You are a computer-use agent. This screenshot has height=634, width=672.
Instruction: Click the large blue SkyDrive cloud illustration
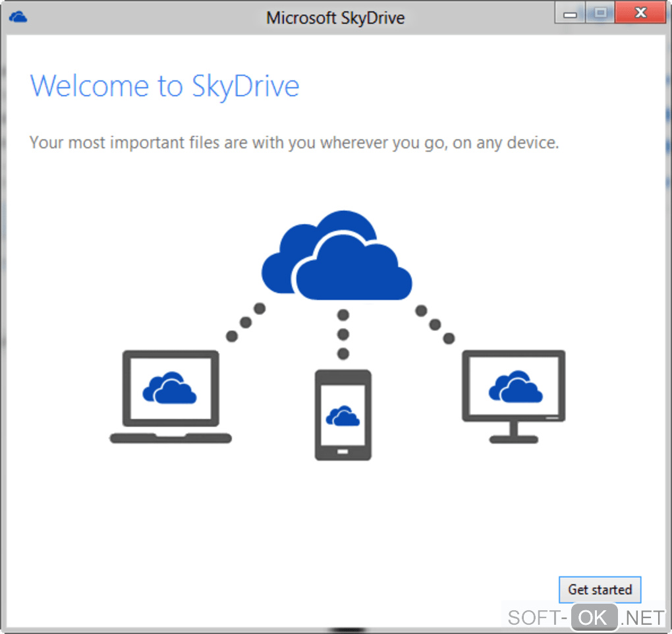337,255
